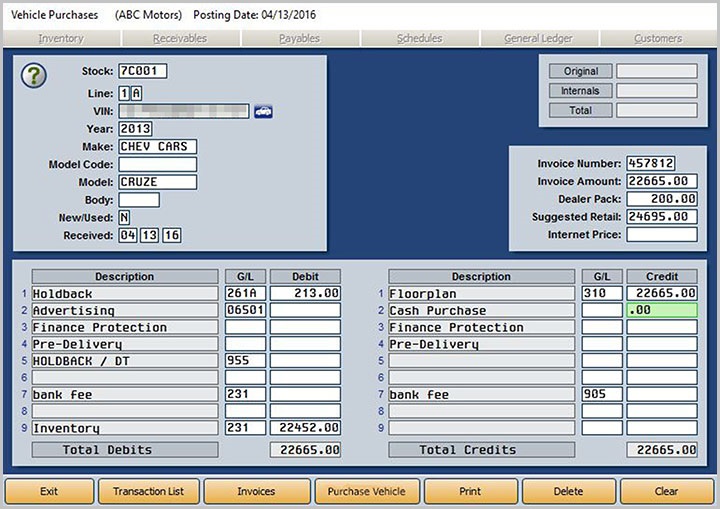The height and width of the screenshot is (509, 720).
Task: Click Holdback debit amount 213.00
Action: pos(305,293)
